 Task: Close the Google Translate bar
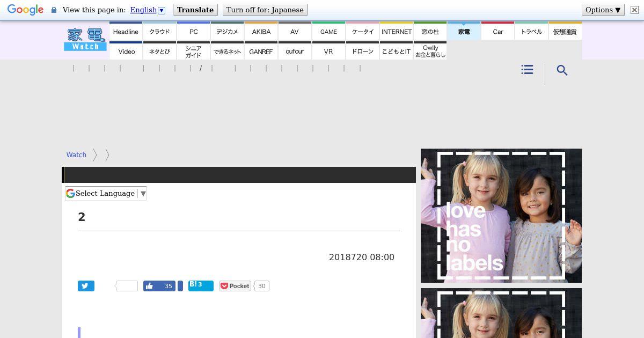634,10
